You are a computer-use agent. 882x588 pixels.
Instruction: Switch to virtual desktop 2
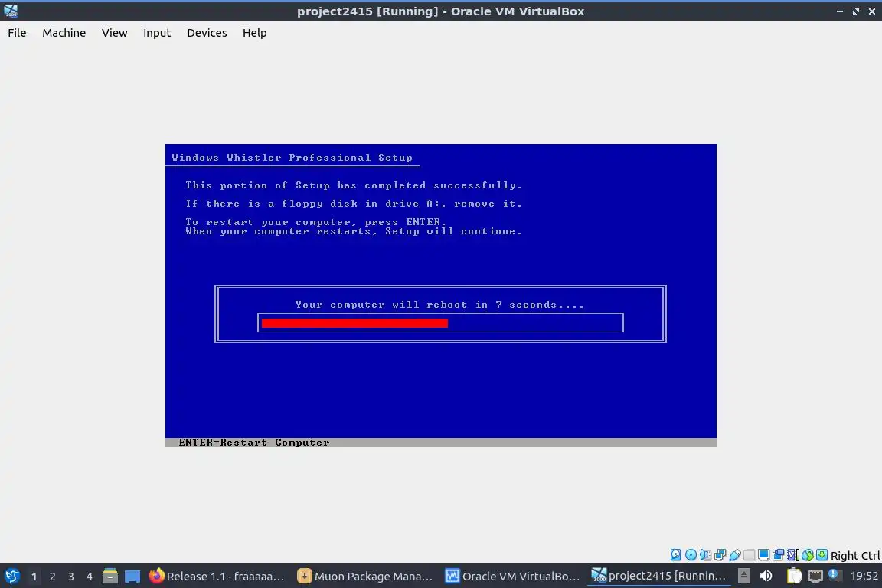click(52, 577)
